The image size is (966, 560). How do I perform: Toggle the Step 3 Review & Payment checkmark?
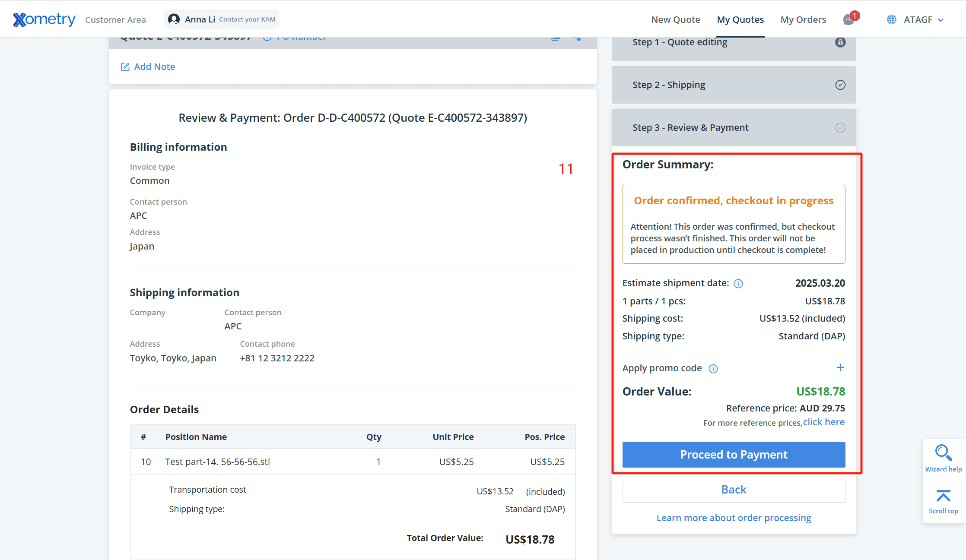840,128
